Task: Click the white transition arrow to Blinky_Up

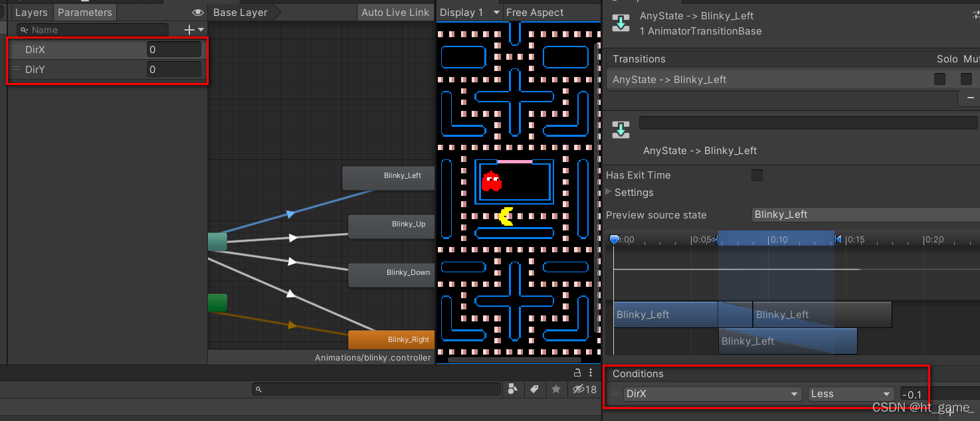Action: [x=293, y=238]
